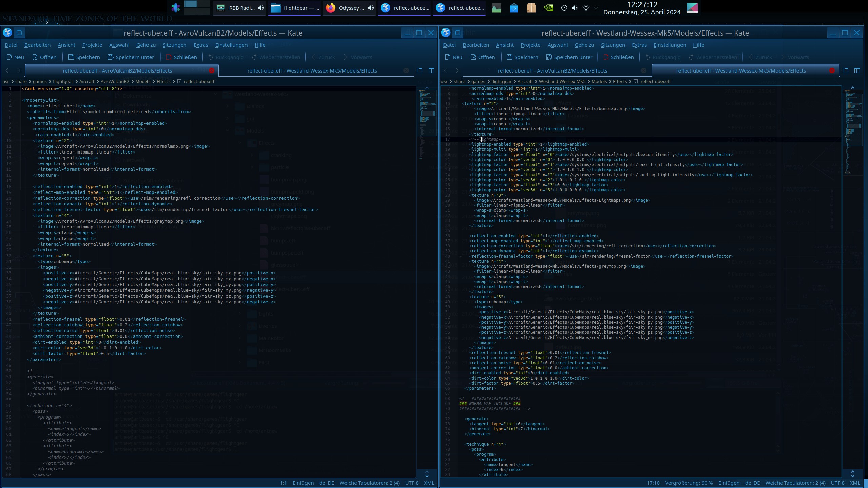Click Speichern unter in AvroVulcanB2 Kate window
Viewport: 868px width, 488px height.
click(131, 57)
